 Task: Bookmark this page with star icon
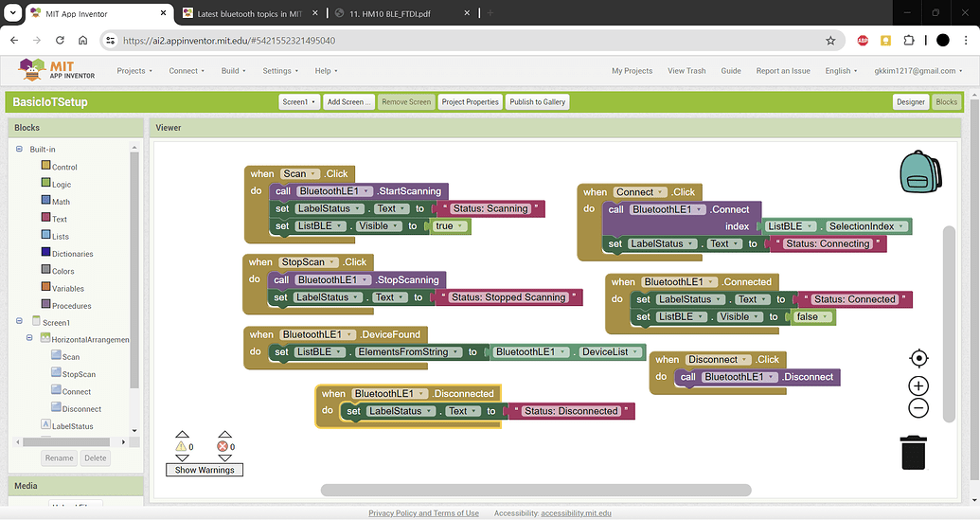(x=830, y=41)
